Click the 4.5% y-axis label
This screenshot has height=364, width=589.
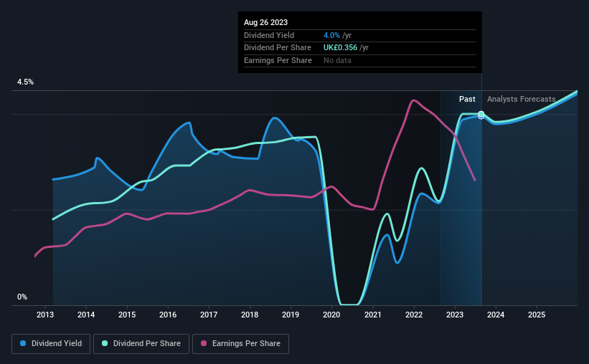point(26,82)
